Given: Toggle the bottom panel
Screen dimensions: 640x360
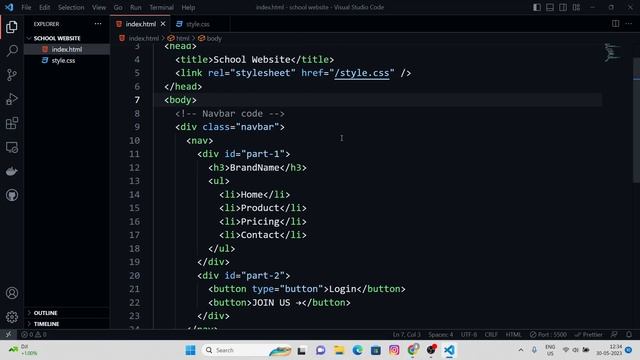Looking at the screenshot, I should click(550, 7).
